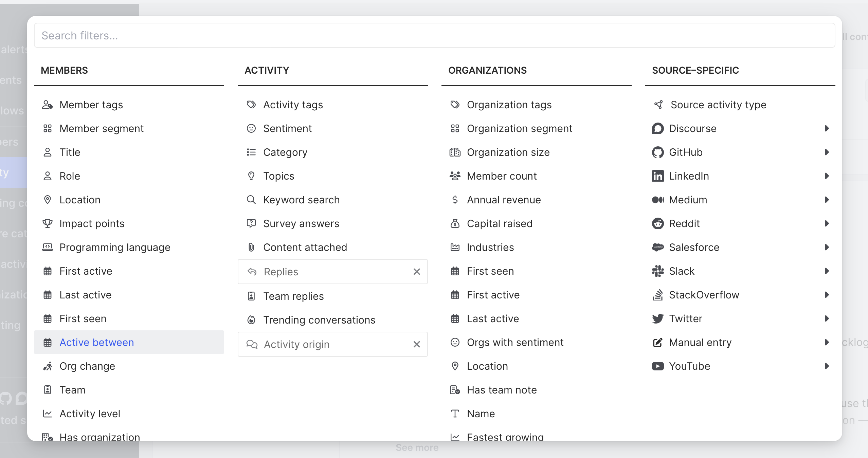Click the See more link
This screenshot has width=868, height=458.
[417, 448]
